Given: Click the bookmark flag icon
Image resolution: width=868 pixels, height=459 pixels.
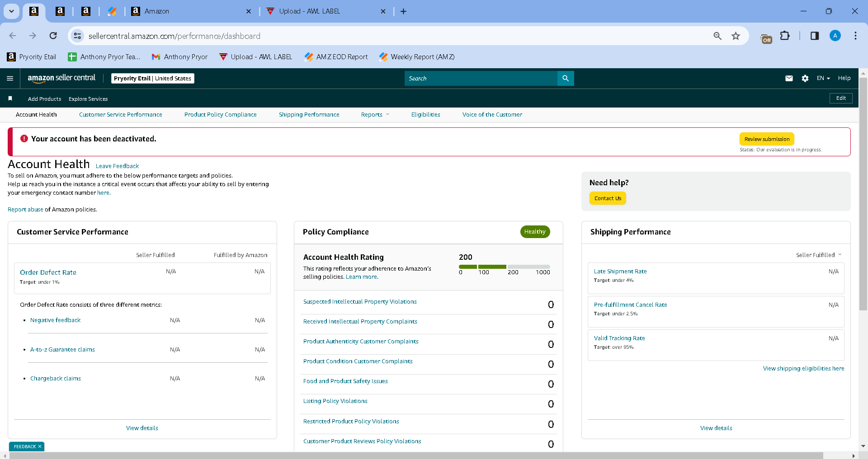Looking at the screenshot, I should click(x=10, y=98).
